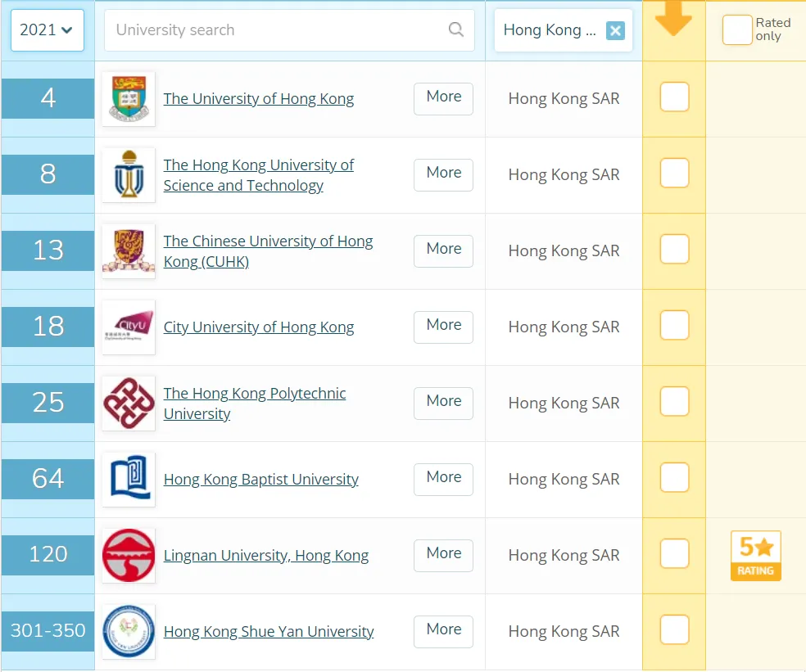Tick the compare checkbox for Lingnan University
The height and width of the screenshot is (672, 806).
pyautogui.click(x=674, y=554)
